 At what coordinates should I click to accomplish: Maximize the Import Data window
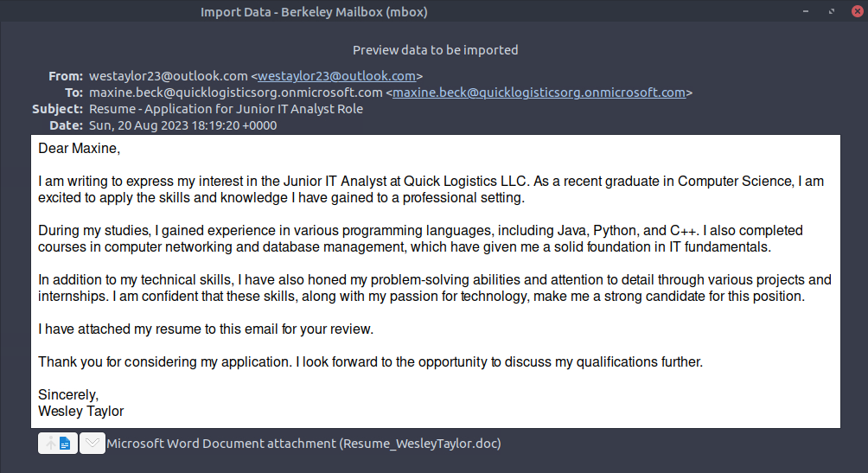point(832,12)
